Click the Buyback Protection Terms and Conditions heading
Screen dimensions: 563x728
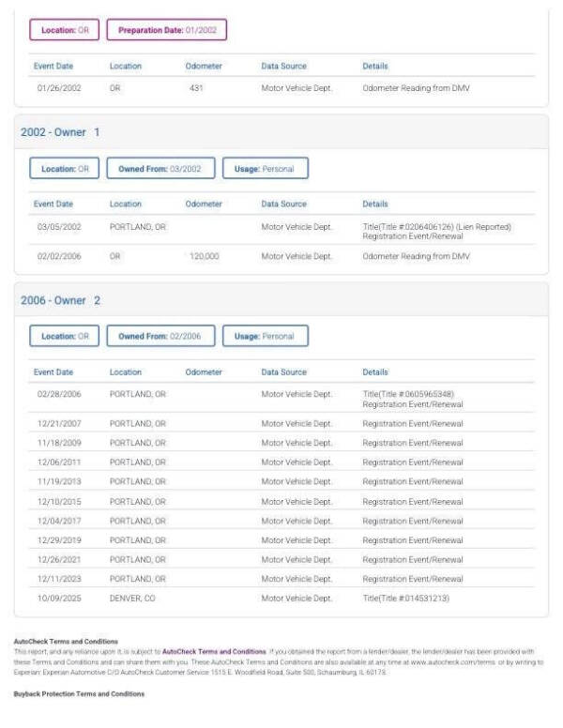(80, 693)
